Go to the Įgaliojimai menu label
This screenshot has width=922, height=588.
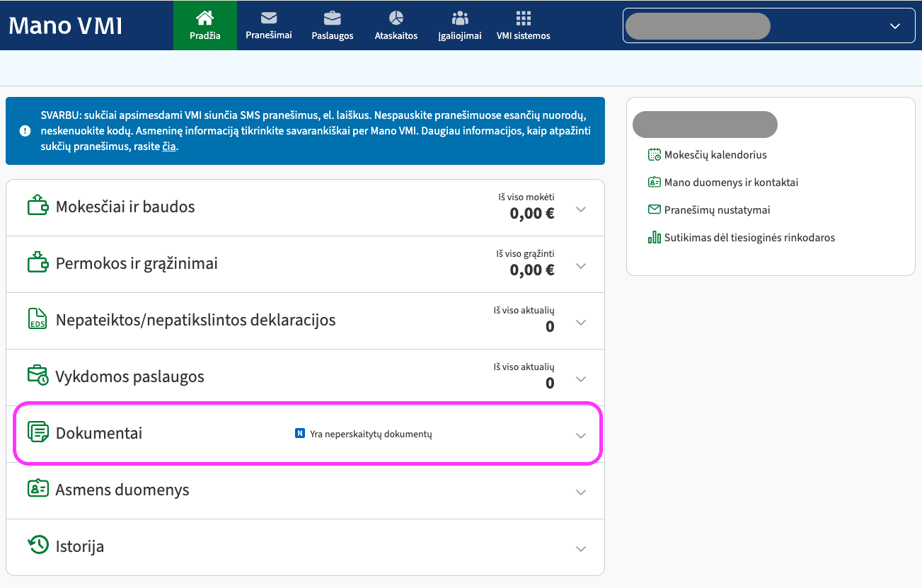pos(460,36)
